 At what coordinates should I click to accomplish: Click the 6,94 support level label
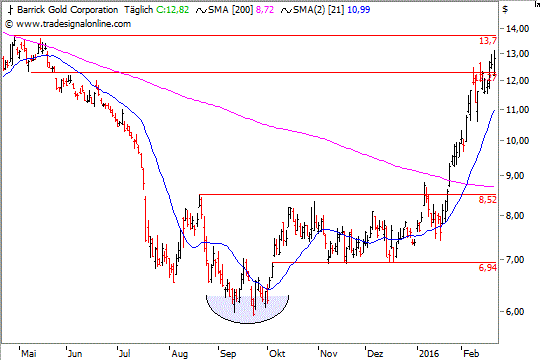click(x=488, y=268)
